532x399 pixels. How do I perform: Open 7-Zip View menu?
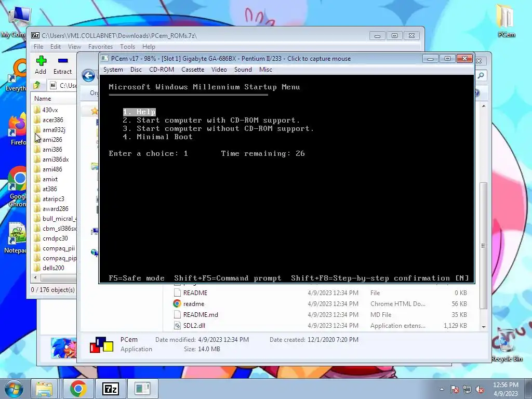coord(74,46)
